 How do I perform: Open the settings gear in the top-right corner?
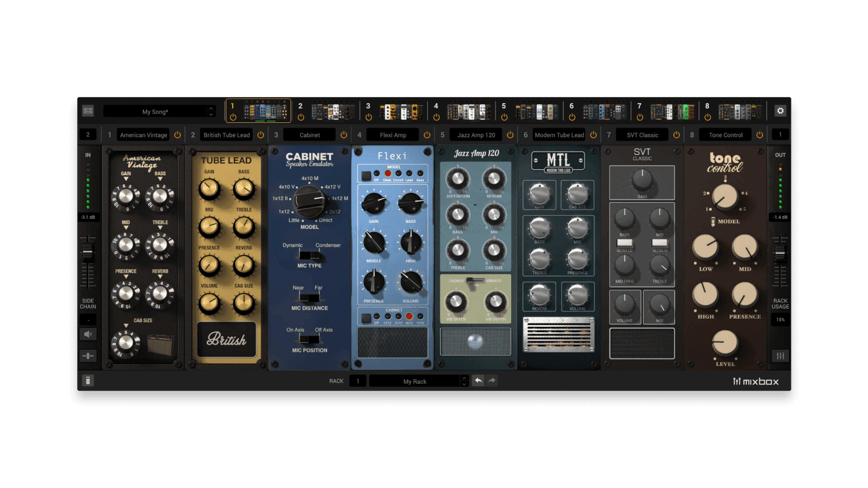780,111
